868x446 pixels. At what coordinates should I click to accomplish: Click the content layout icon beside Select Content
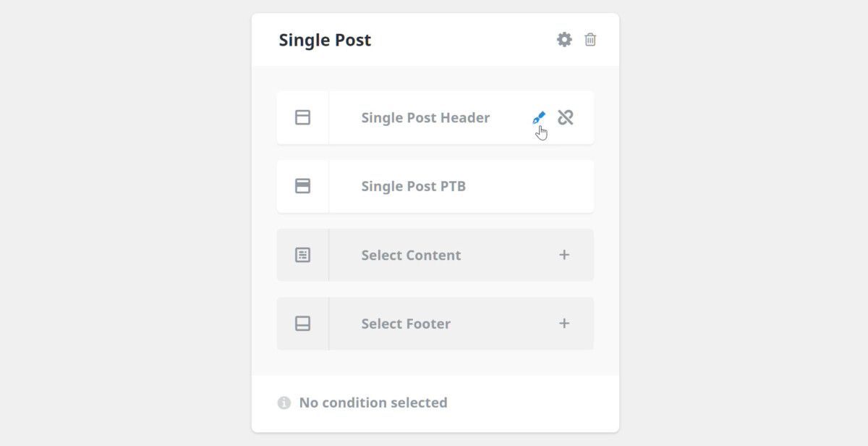coord(303,254)
